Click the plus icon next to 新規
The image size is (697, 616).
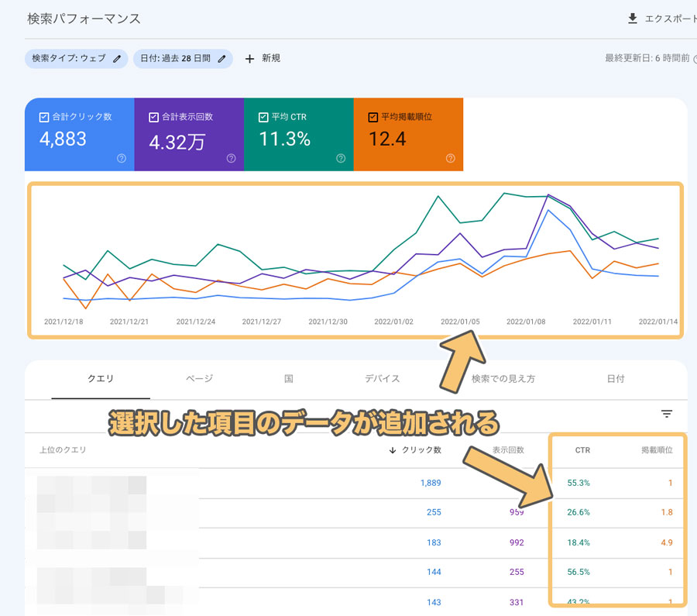click(x=250, y=59)
